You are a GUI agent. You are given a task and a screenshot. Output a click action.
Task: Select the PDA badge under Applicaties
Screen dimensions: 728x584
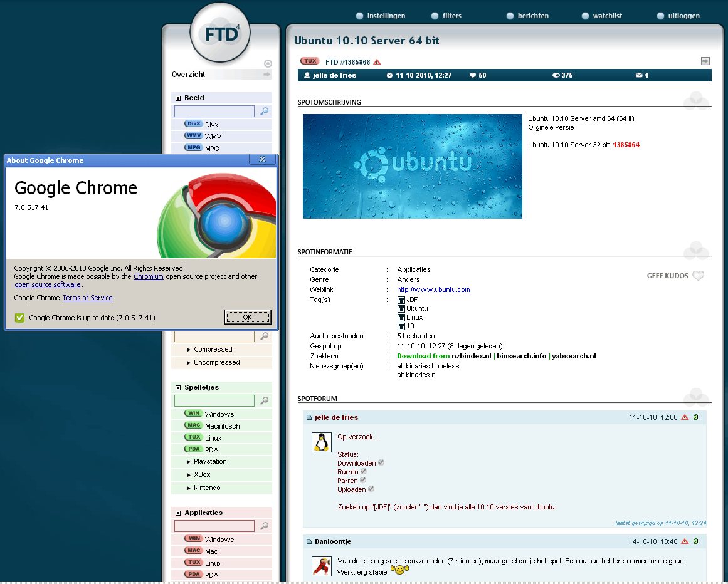[194, 574]
